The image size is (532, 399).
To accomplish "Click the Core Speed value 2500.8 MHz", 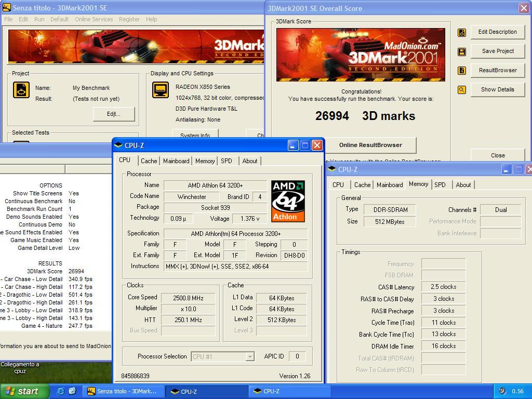I will click(188, 298).
